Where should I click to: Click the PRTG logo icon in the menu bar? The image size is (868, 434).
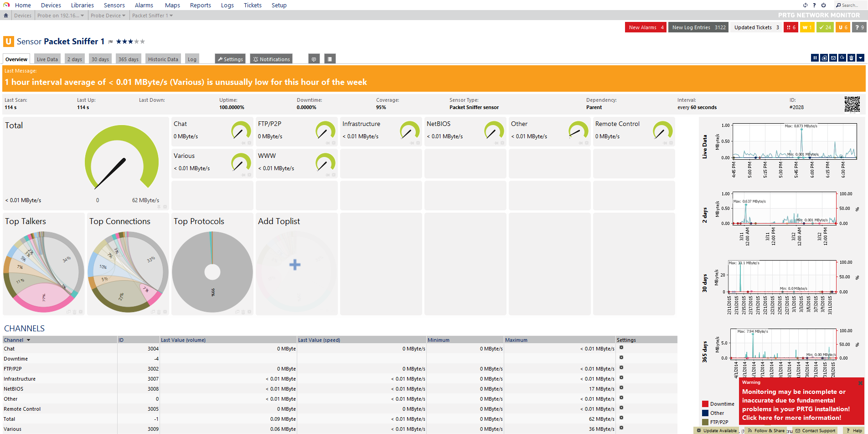6,5
